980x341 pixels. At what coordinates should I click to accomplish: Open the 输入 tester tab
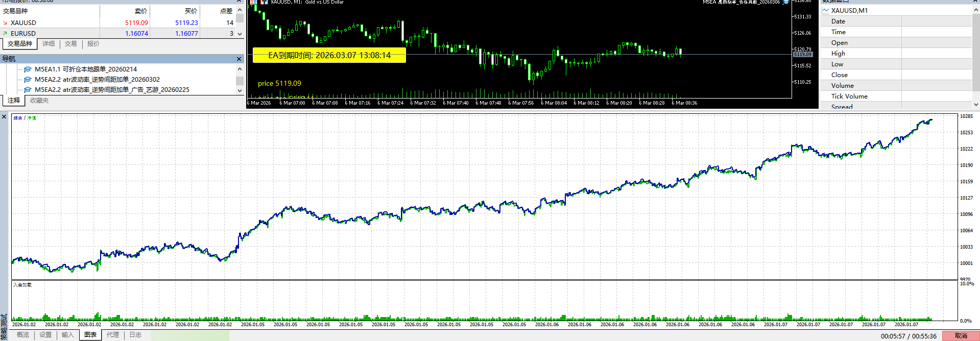click(68, 335)
